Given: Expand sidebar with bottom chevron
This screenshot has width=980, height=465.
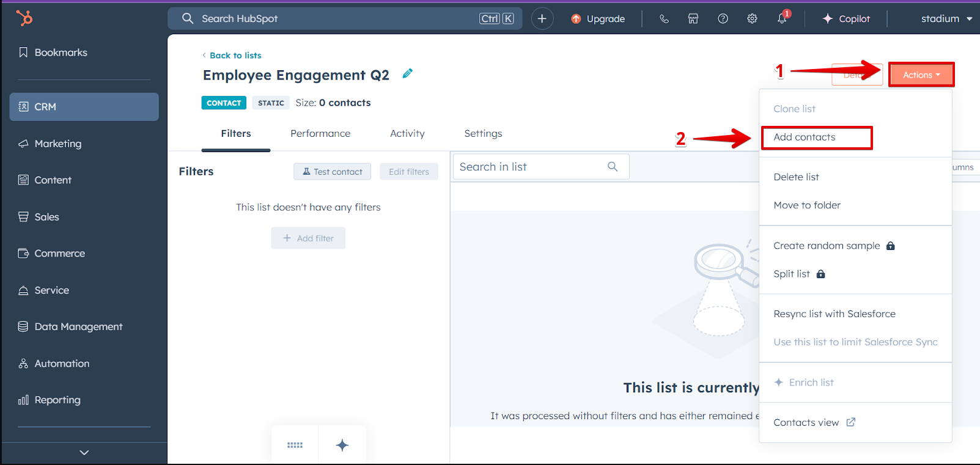Looking at the screenshot, I should point(84,453).
